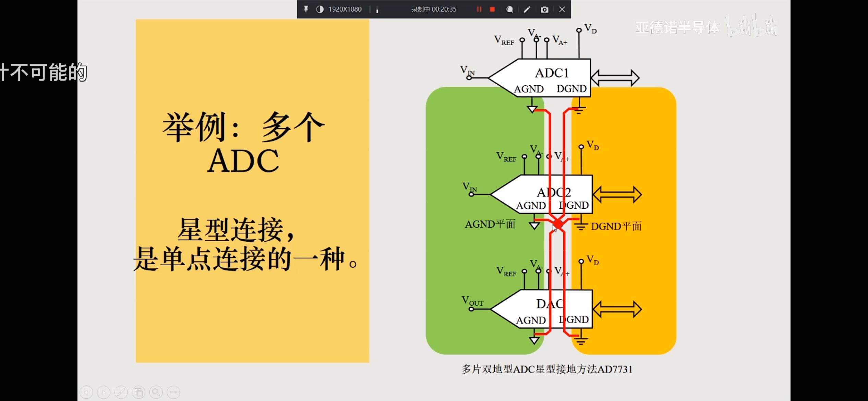Stop the recording with red square
Viewport: 868px width, 401px height.
tap(492, 9)
